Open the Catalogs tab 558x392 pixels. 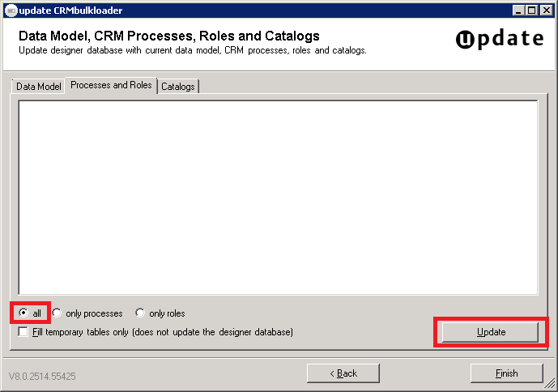pyautogui.click(x=177, y=86)
